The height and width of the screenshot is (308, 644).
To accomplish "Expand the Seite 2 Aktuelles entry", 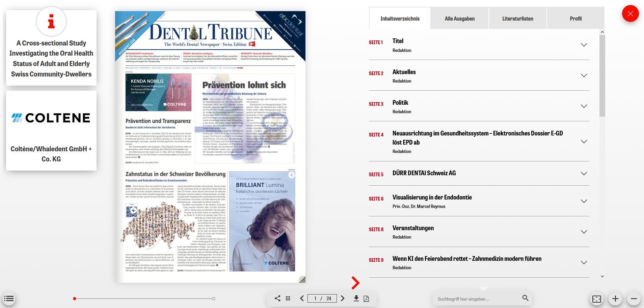I will tap(584, 75).
